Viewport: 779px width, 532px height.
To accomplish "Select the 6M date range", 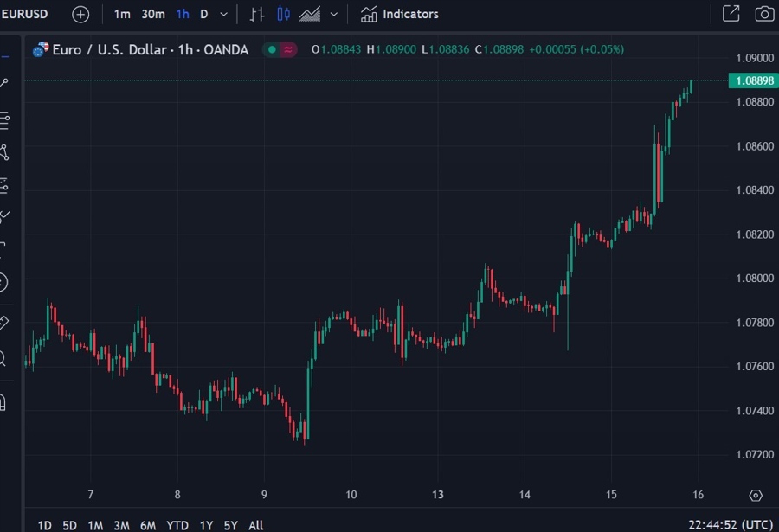I will point(148,525).
